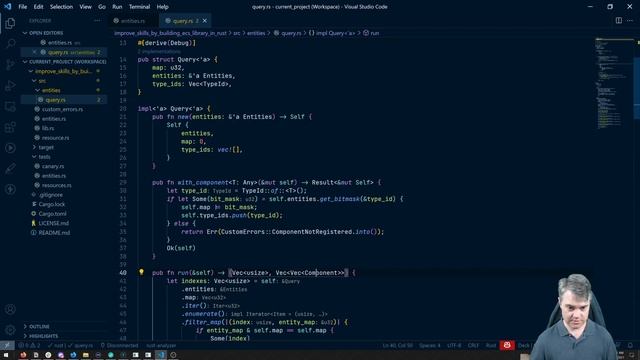Open the notifications bell in status bar
This screenshot has height=360, width=640.
point(630,345)
